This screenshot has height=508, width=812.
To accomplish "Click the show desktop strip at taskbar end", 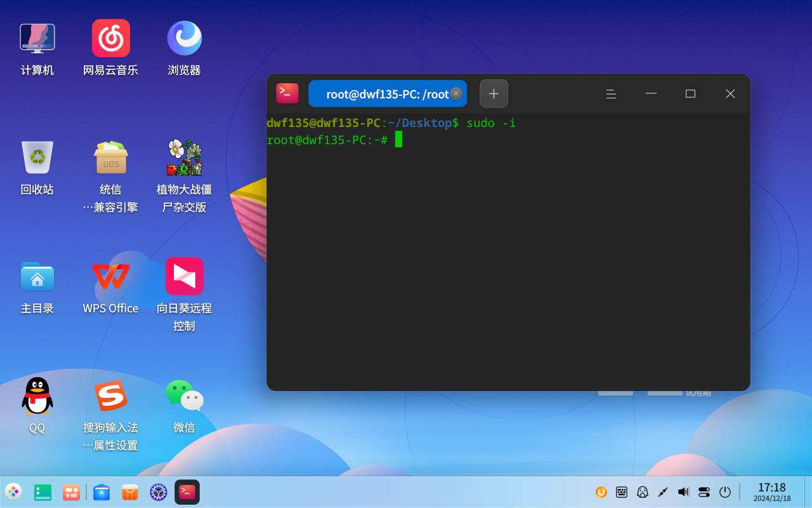I will [809, 491].
